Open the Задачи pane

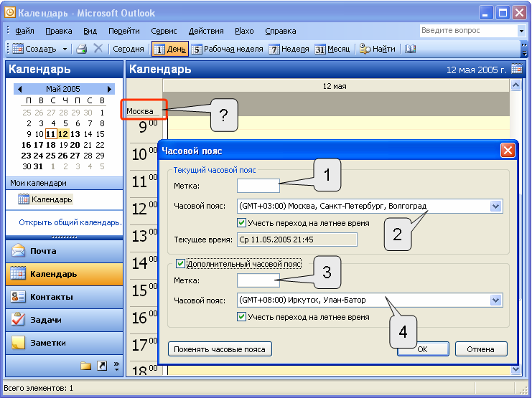[64, 320]
